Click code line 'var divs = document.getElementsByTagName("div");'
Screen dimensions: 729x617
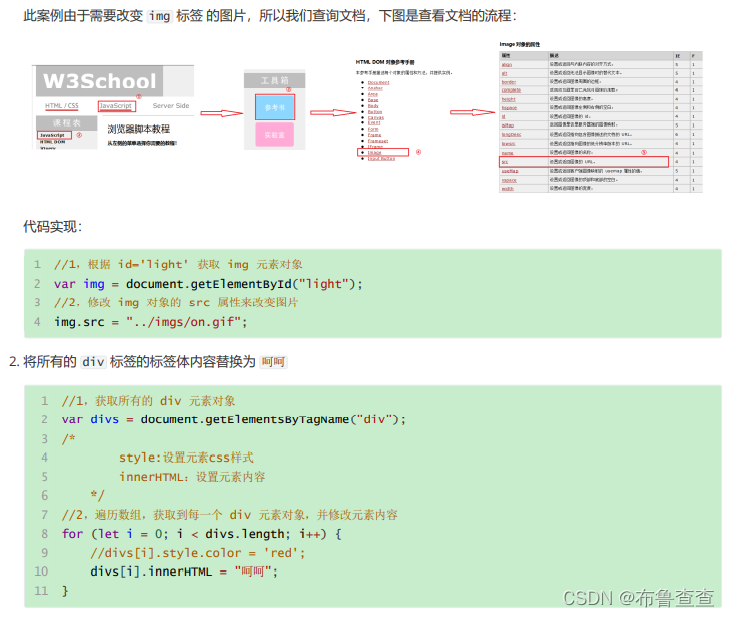pos(234,419)
